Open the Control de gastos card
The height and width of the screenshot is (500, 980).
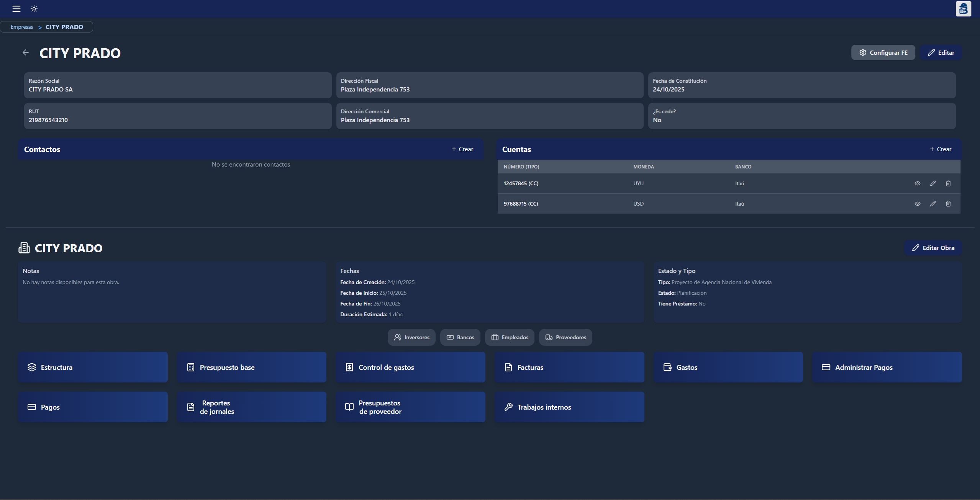pos(410,367)
